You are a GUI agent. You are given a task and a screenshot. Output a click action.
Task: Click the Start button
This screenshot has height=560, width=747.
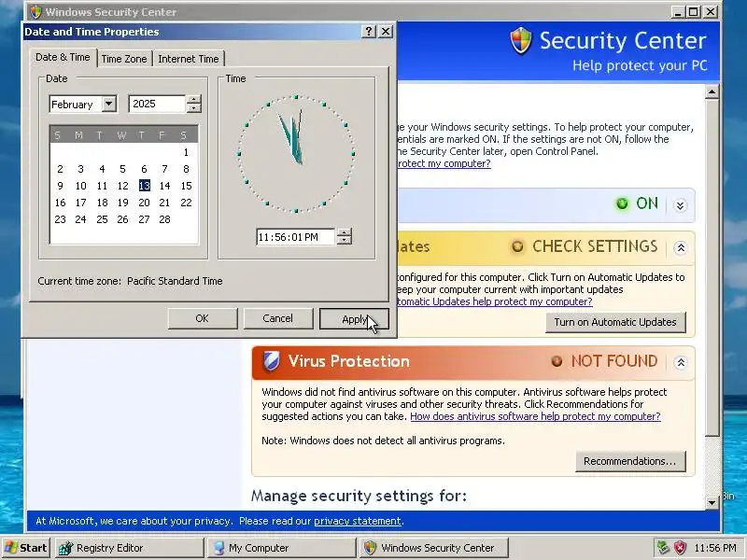tap(26, 548)
